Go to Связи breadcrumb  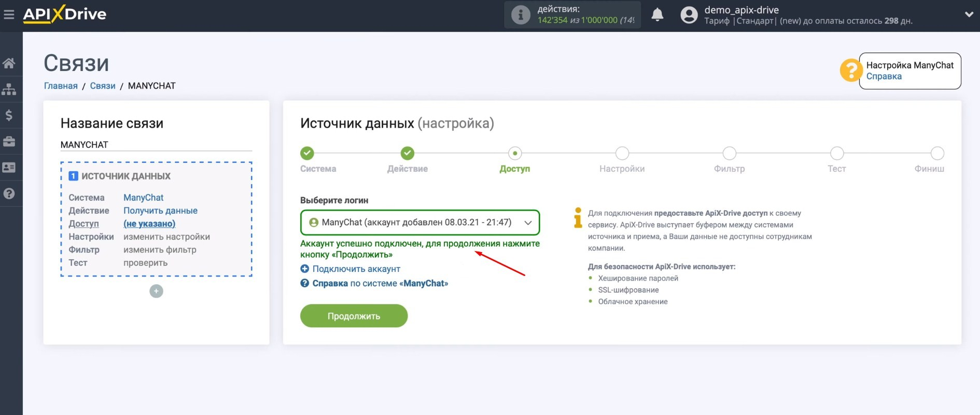pos(103,86)
